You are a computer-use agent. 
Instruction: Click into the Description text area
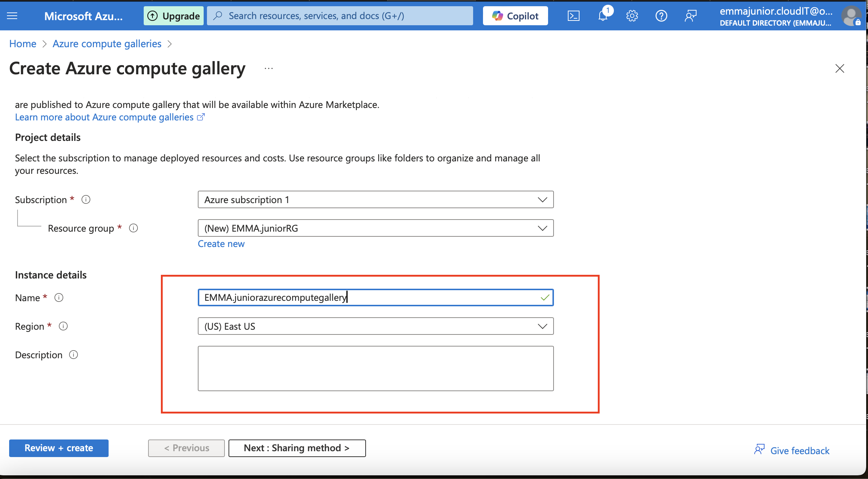[x=375, y=368]
